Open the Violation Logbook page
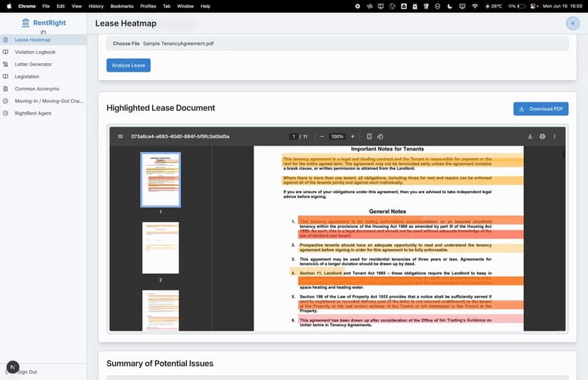The height and width of the screenshot is (380, 588). pyautogui.click(x=35, y=52)
